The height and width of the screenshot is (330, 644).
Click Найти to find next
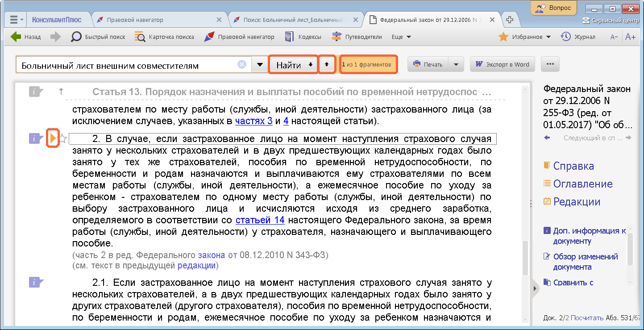294,65
